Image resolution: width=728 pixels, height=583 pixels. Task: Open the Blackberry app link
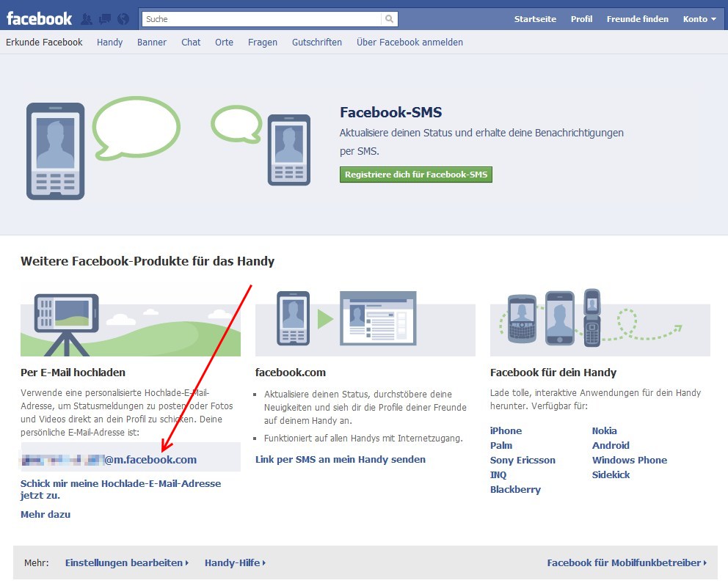(x=515, y=490)
